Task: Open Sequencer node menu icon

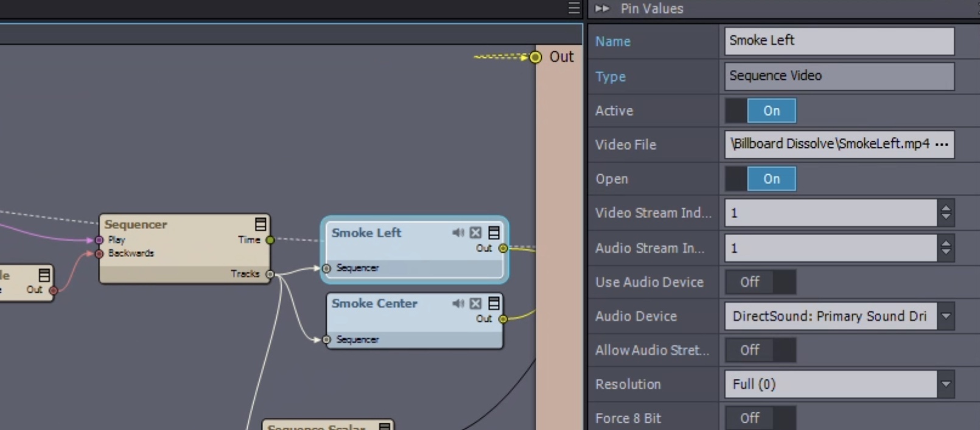Action: tap(261, 224)
